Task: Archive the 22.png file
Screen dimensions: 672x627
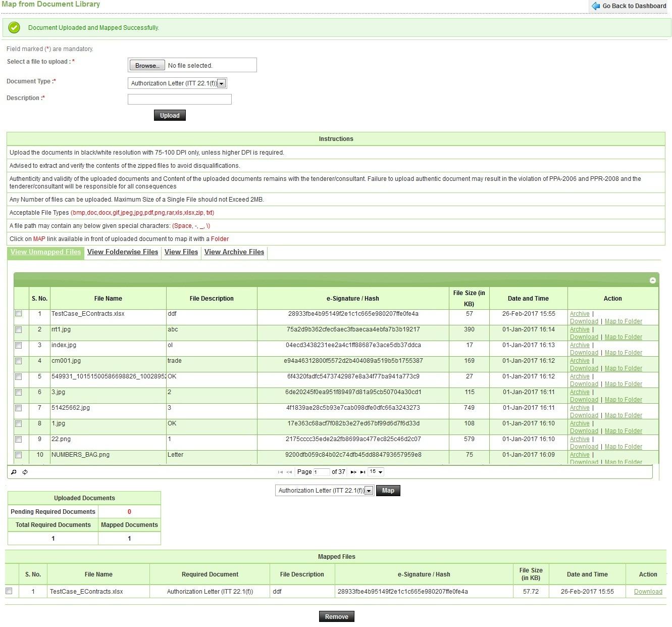Action: click(x=580, y=439)
